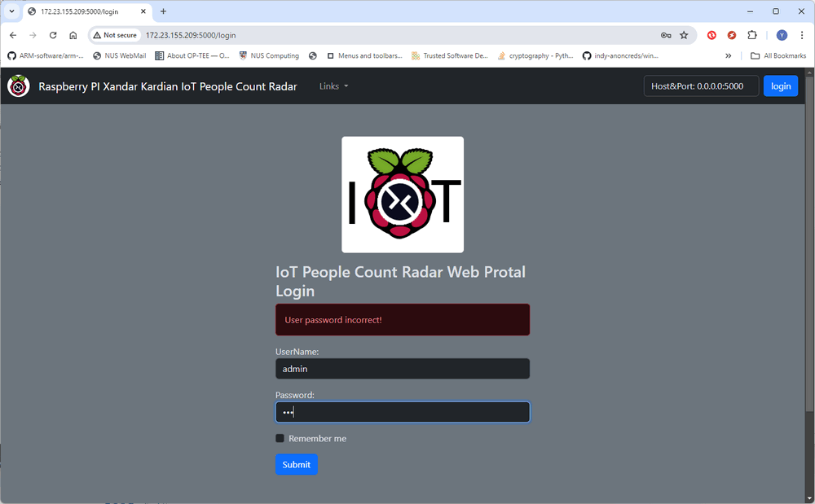Reload the page with refresh icon
815x504 pixels.
click(x=53, y=35)
